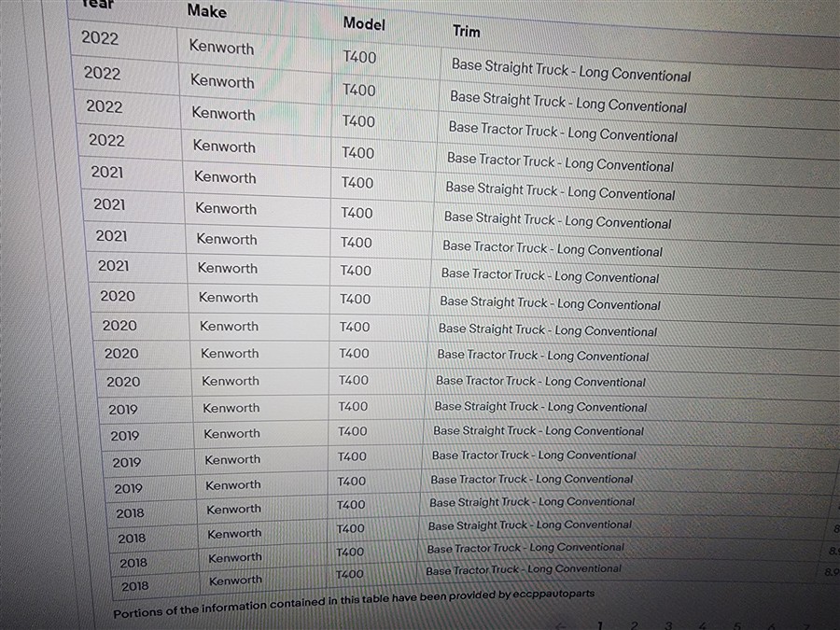Select page 1 in the pagination
Viewport: 840px width, 630px height.
click(x=599, y=625)
